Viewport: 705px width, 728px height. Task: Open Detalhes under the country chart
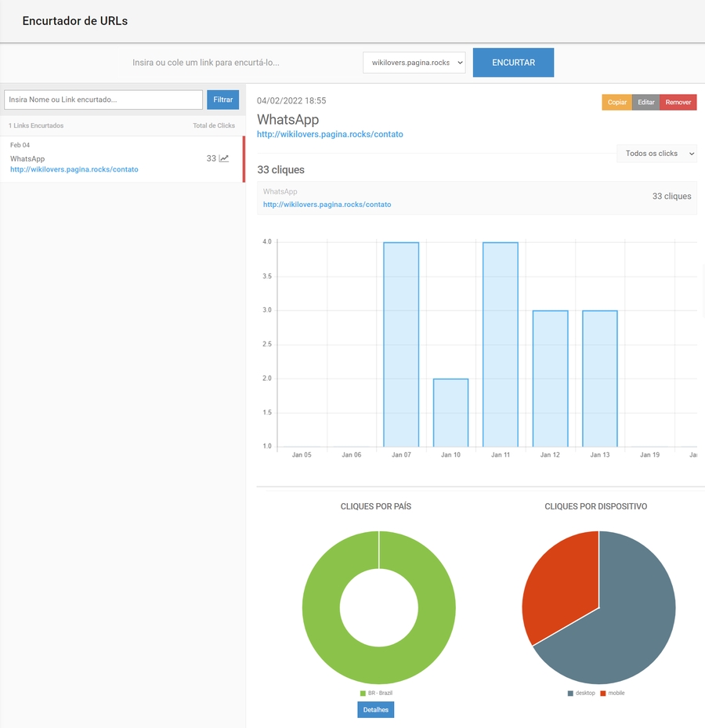point(375,710)
